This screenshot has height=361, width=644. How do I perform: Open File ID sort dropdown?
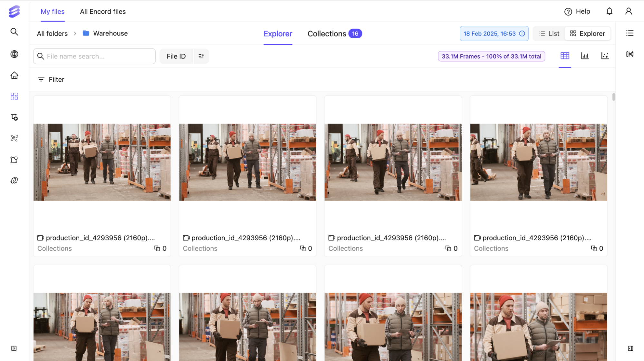(176, 56)
